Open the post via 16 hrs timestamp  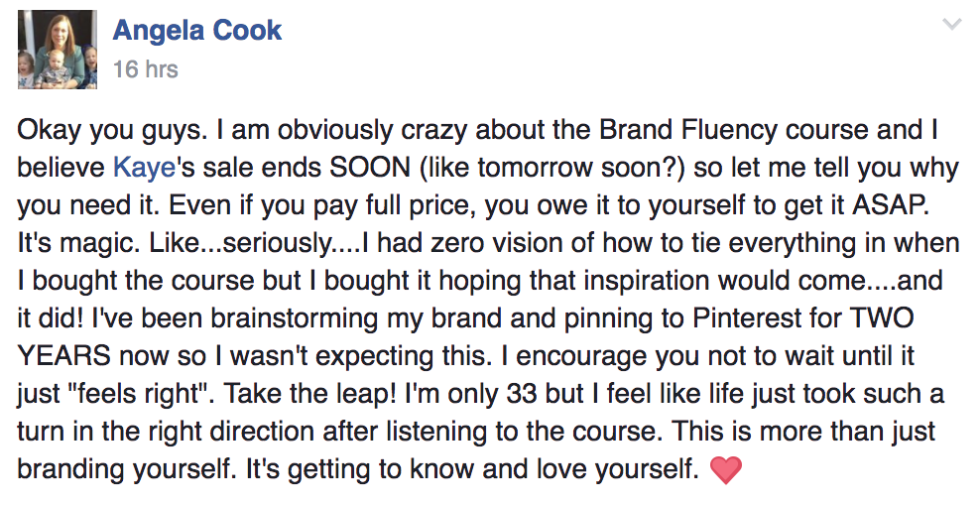[146, 68]
